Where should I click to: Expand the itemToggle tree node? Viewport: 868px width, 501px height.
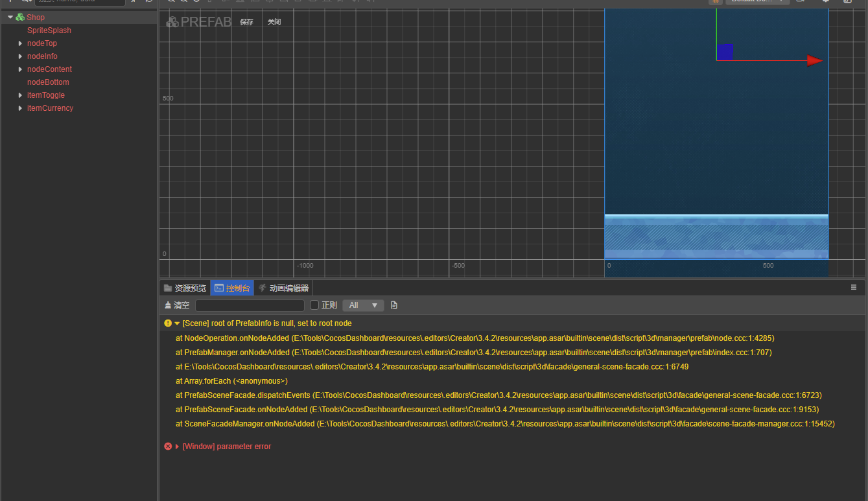coord(20,95)
